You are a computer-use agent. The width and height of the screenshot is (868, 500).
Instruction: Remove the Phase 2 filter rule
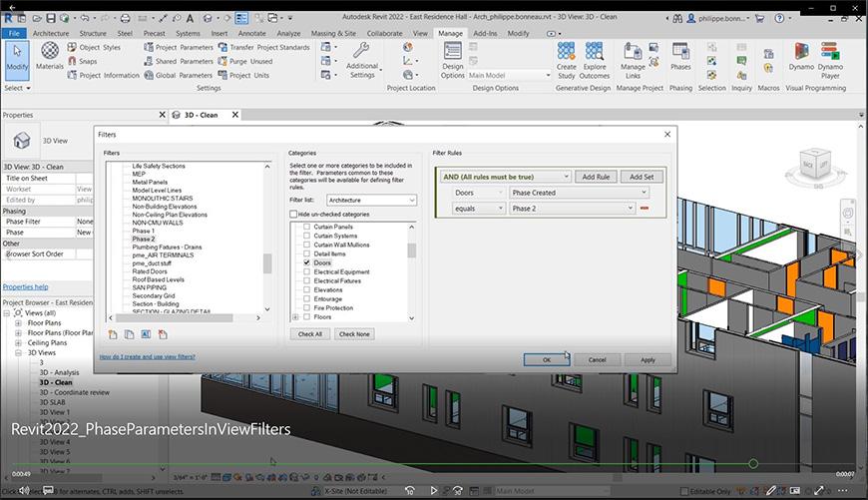click(x=644, y=209)
